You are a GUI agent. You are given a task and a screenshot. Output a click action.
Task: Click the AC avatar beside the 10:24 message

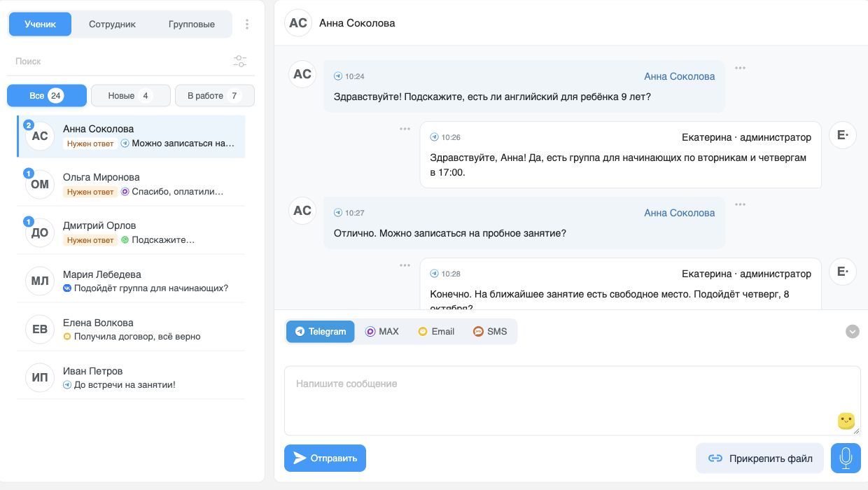point(302,74)
